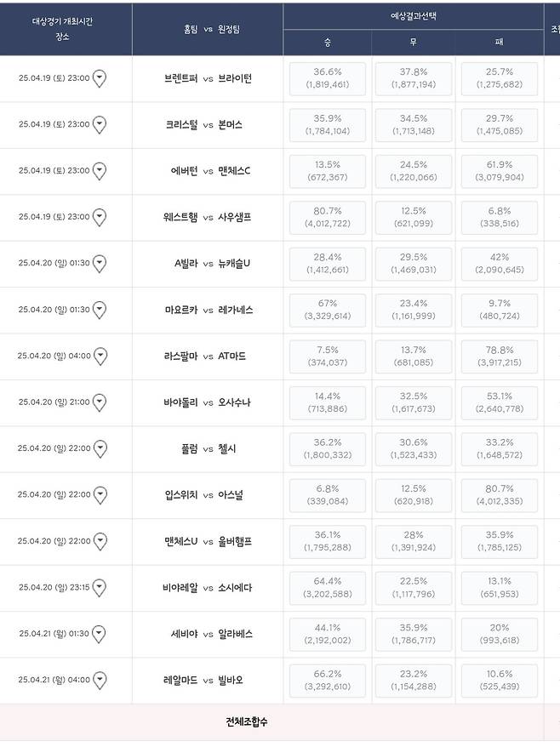The image size is (560, 747).
Task: Click the 승 column header
Action: pyautogui.click(x=328, y=41)
